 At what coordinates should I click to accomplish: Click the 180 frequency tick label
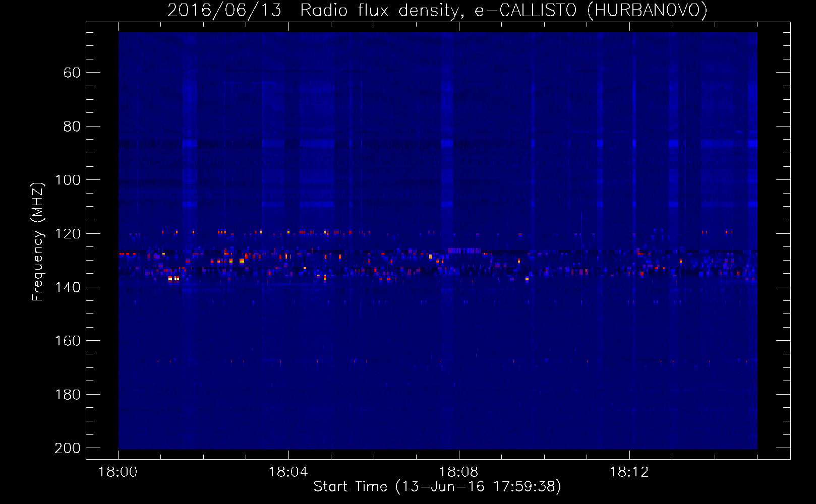point(68,395)
